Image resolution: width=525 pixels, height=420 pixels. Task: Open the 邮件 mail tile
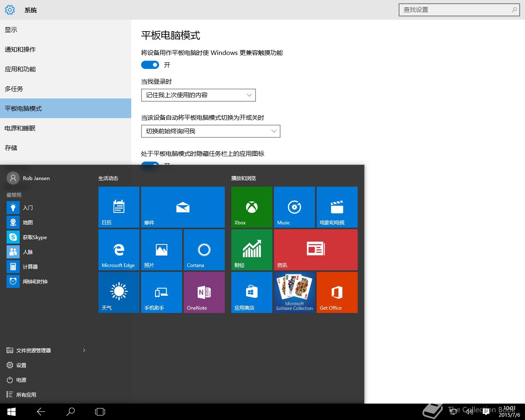tap(183, 207)
